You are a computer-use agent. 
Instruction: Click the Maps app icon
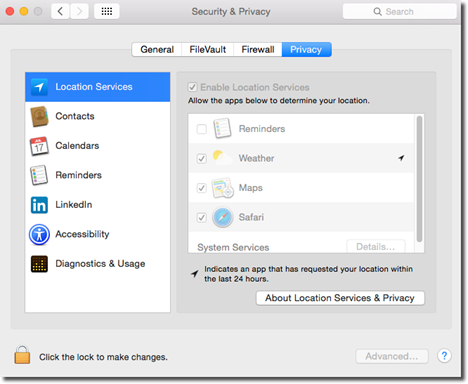pos(222,188)
